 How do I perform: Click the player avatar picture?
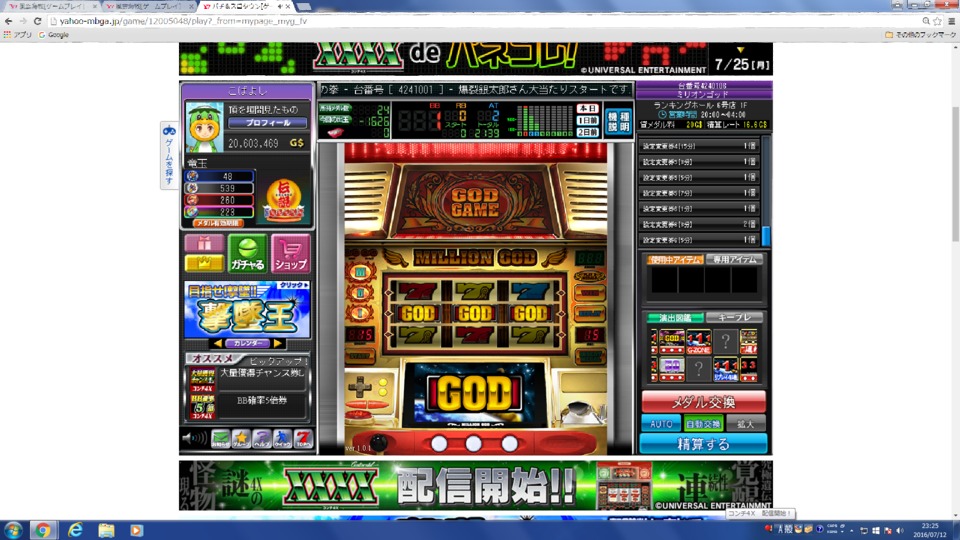[x=204, y=127]
